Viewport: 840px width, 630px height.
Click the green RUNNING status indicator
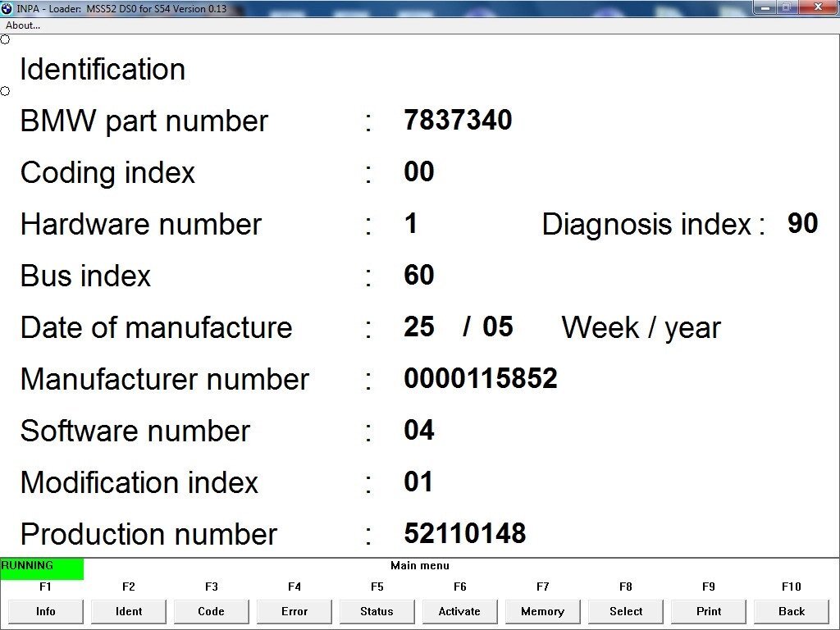[x=42, y=569]
